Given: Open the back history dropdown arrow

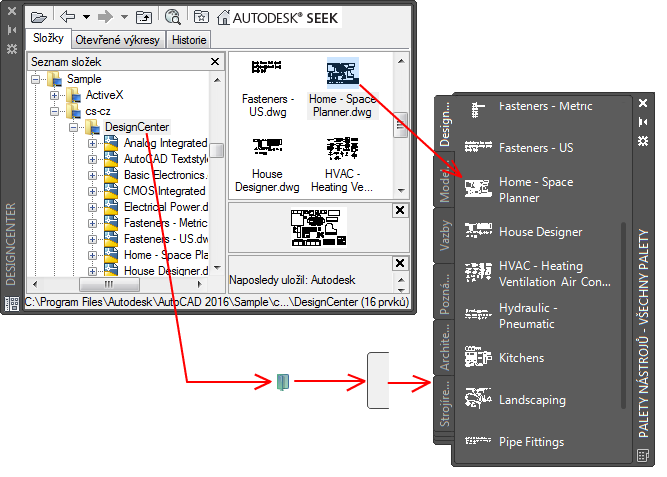Looking at the screenshot, I should click(86, 17).
